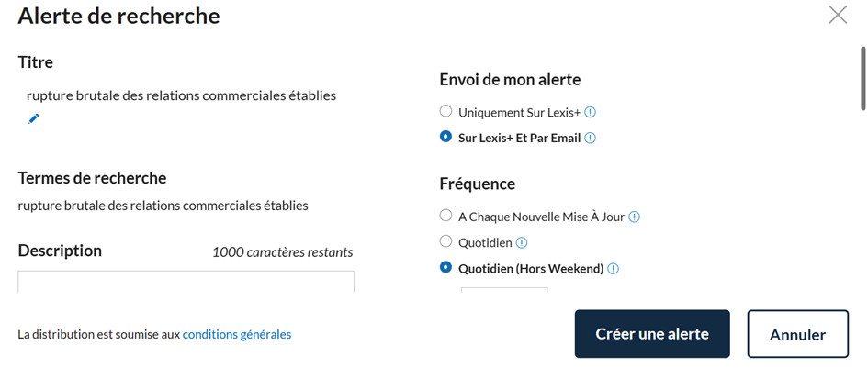868x368 pixels.
Task: Open info icon beside Sur Lexis+ Et Par Email
Action: 590,139
